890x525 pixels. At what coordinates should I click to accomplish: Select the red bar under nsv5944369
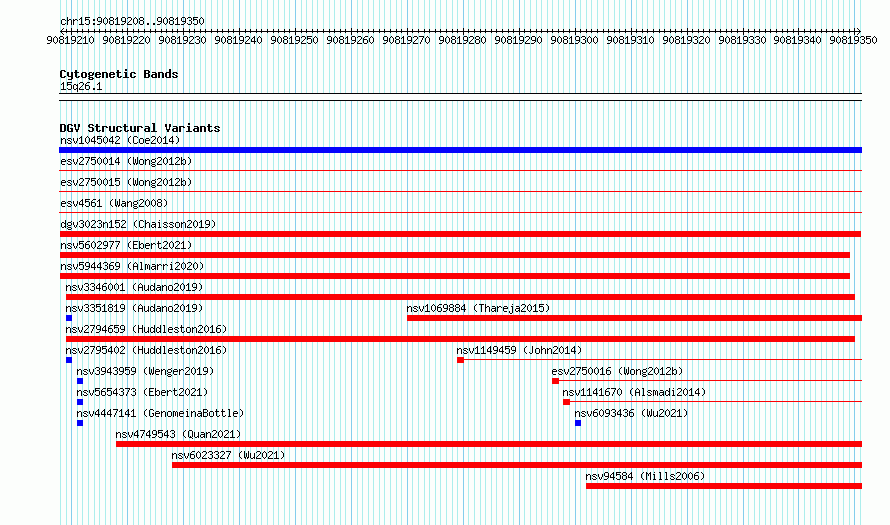click(455, 276)
